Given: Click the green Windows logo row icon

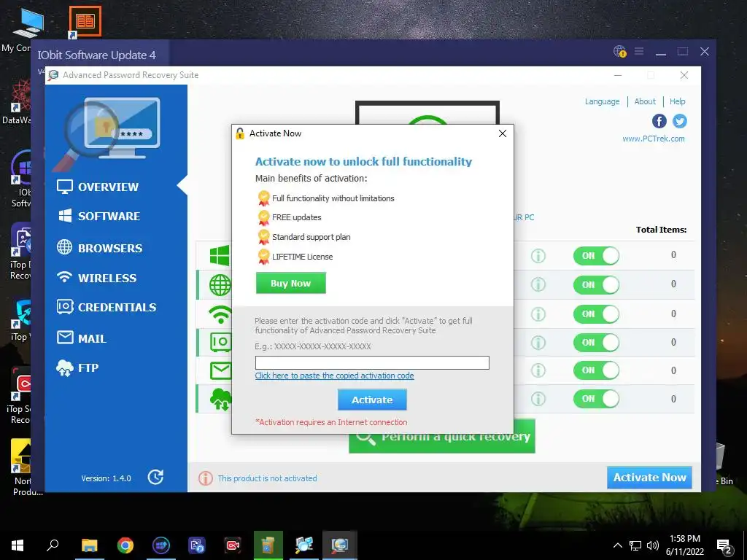Looking at the screenshot, I should point(220,256).
